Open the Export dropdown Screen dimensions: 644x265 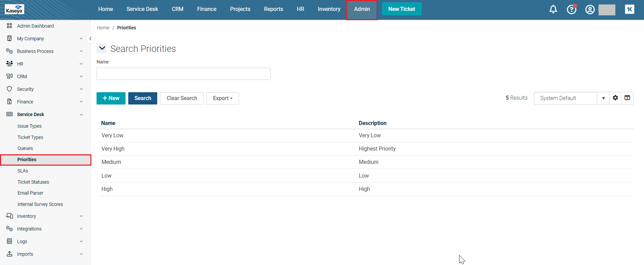click(x=222, y=98)
